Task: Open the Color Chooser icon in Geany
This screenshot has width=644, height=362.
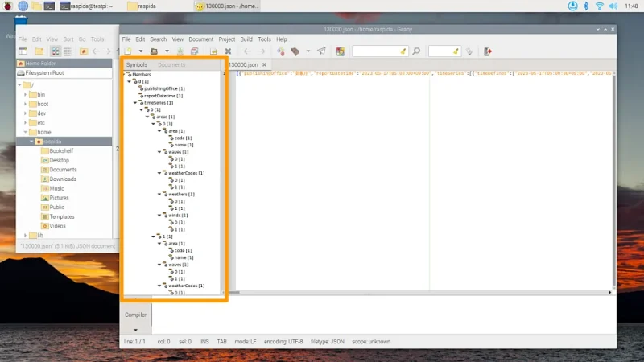Action: point(341,51)
